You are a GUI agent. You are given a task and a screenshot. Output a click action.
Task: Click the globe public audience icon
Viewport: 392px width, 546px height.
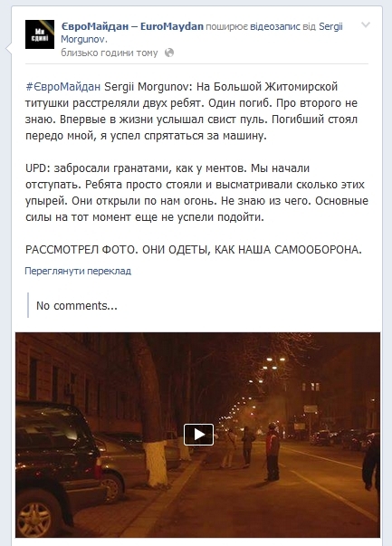[169, 53]
